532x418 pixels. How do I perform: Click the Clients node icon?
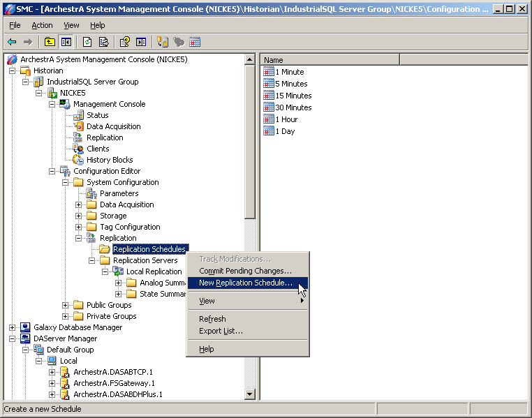pyautogui.click(x=78, y=149)
